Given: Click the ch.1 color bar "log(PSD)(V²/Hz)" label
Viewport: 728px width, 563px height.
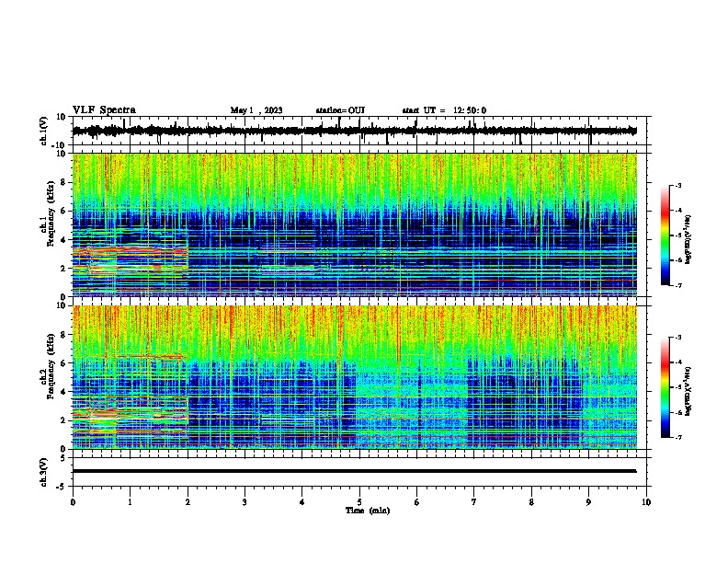Looking at the screenshot, I should tap(688, 240).
